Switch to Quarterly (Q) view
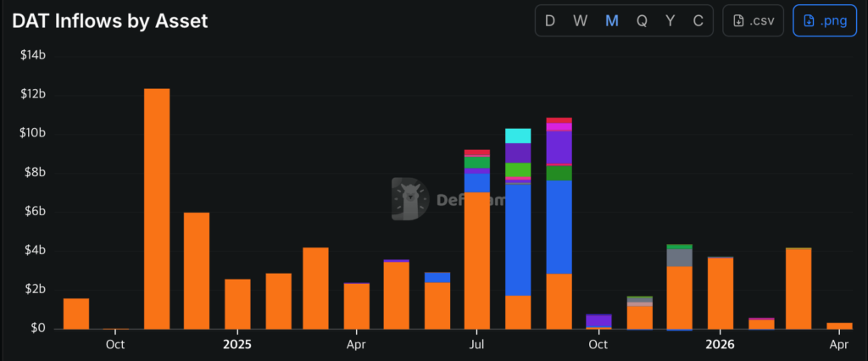868x361 pixels. coord(642,21)
